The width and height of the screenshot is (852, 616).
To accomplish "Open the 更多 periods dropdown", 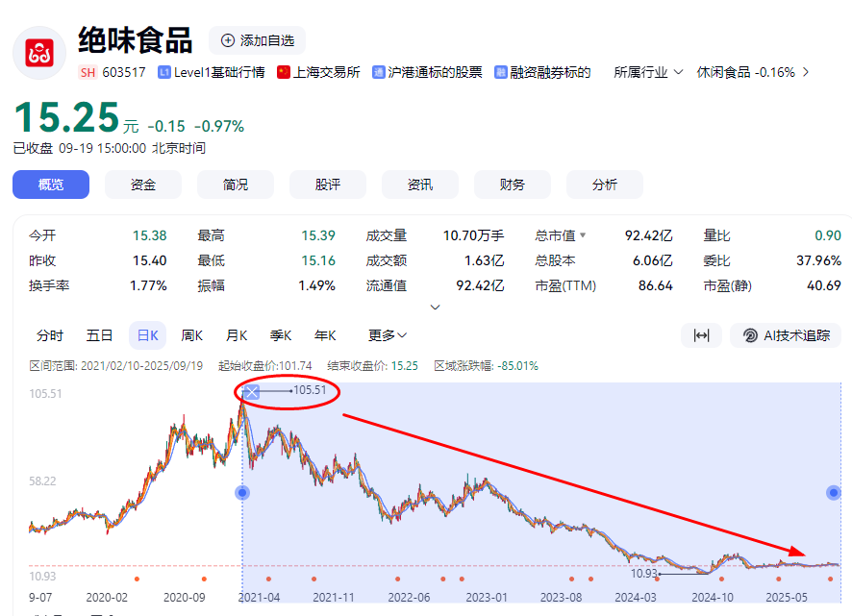I will (x=388, y=335).
